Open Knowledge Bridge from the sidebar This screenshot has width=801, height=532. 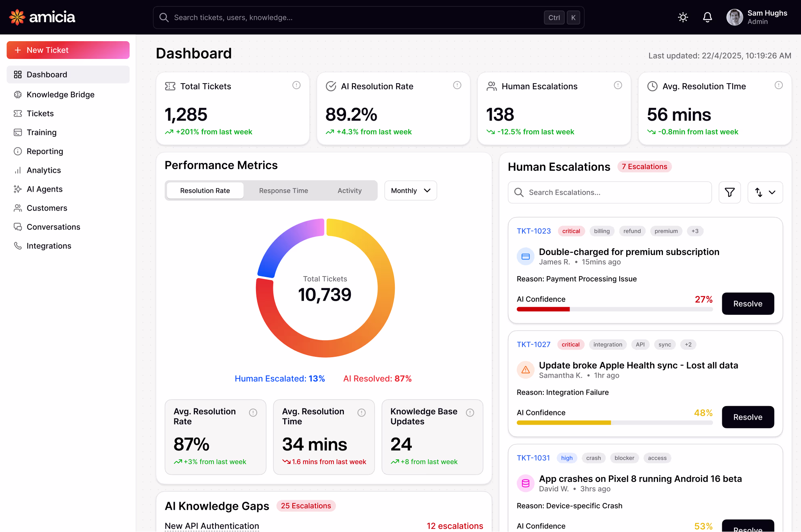tap(60, 94)
